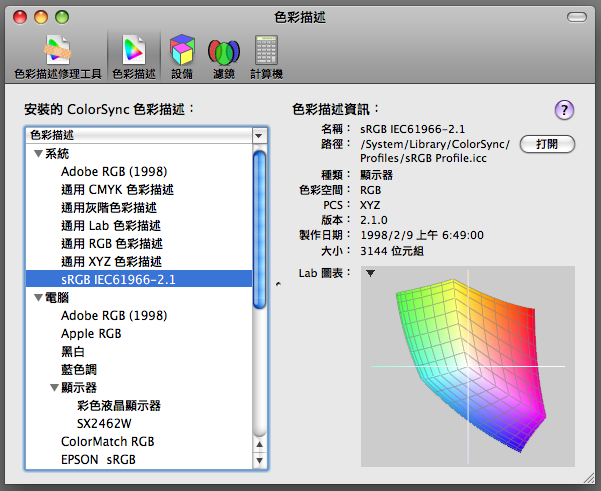Click the window resize grip corner
This screenshot has height=491, width=601.
588,478
